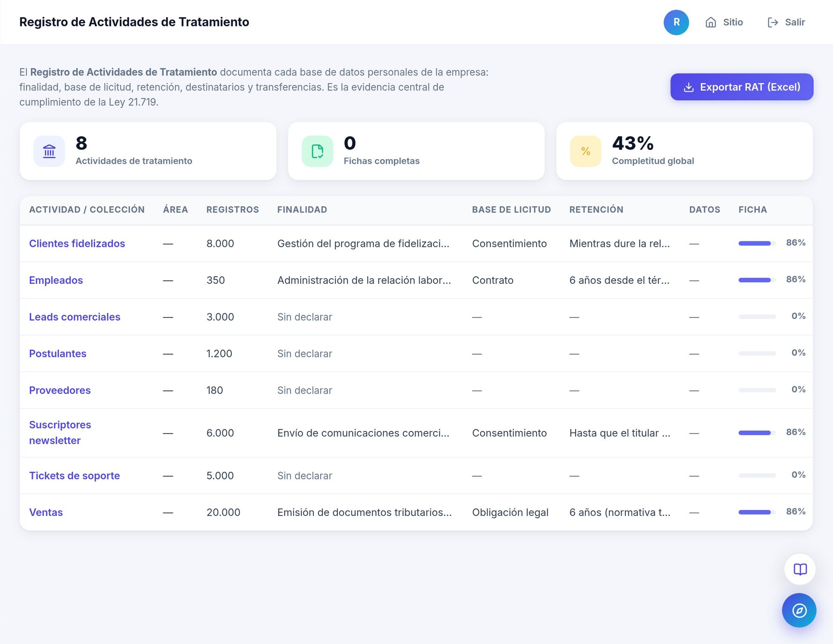833x644 pixels.
Task: Click the download icon in Exportar RAT button
Action: click(689, 87)
